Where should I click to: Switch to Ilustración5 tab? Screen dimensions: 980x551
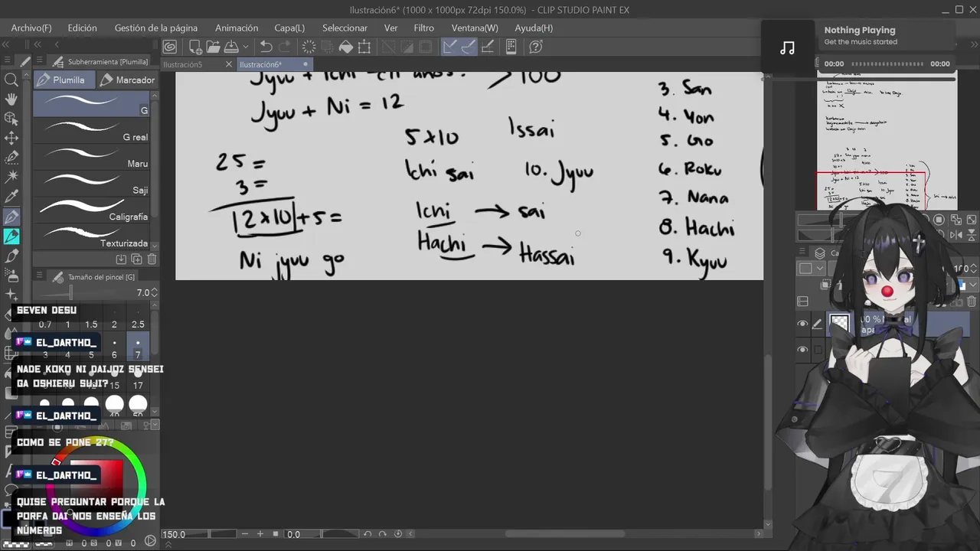point(184,64)
